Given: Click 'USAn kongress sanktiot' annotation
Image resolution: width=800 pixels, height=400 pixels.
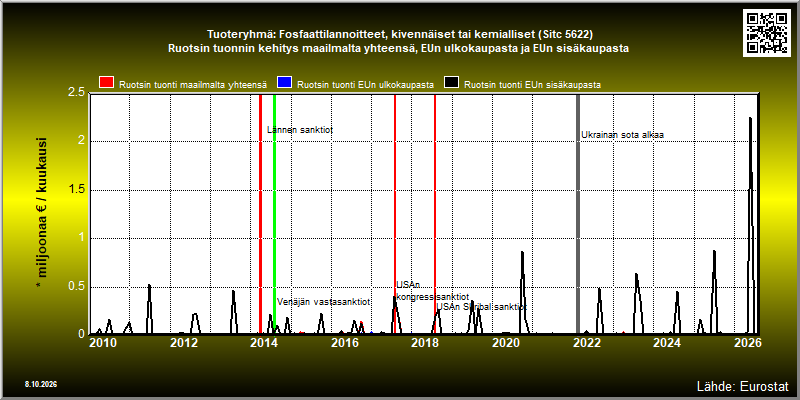Looking at the screenshot, I should (x=433, y=291).
